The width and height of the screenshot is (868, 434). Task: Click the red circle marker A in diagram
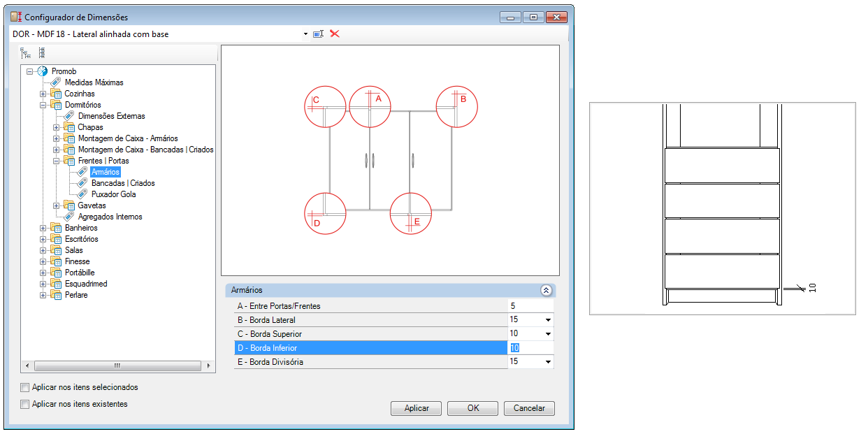[370, 107]
